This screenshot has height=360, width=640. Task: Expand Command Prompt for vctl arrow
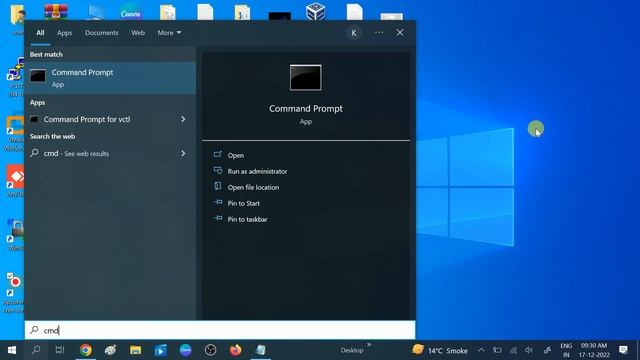tap(183, 119)
